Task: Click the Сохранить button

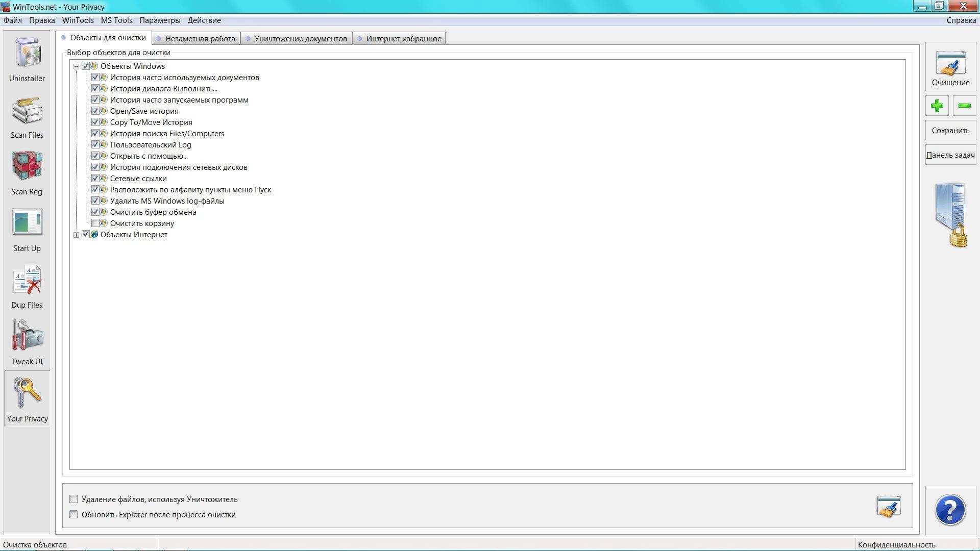Action: [950, 131]
